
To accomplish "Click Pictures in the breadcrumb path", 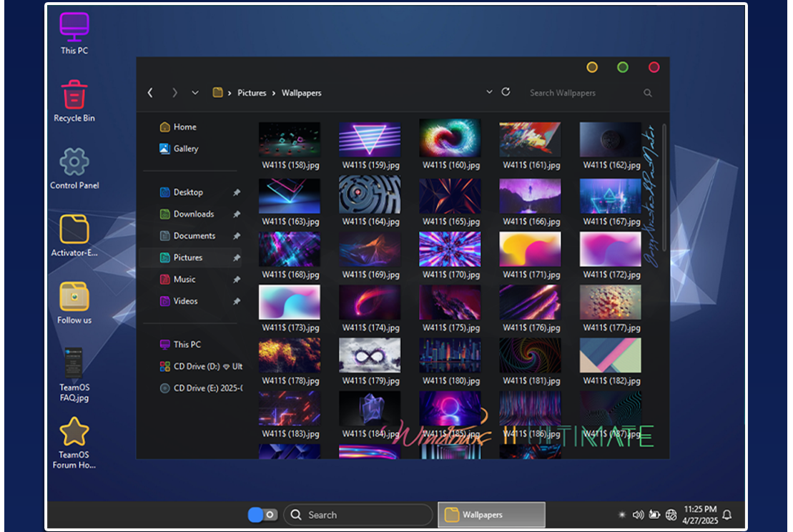I will 252,93.
